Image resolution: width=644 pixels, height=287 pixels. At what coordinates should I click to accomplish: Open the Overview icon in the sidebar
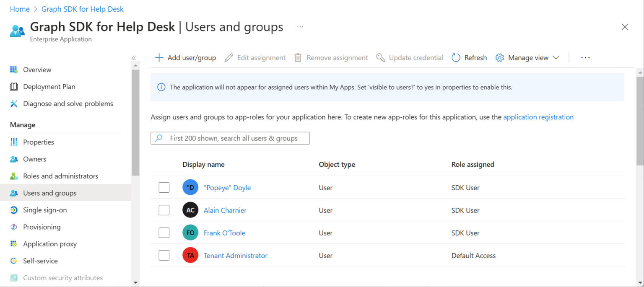point(38,70)
